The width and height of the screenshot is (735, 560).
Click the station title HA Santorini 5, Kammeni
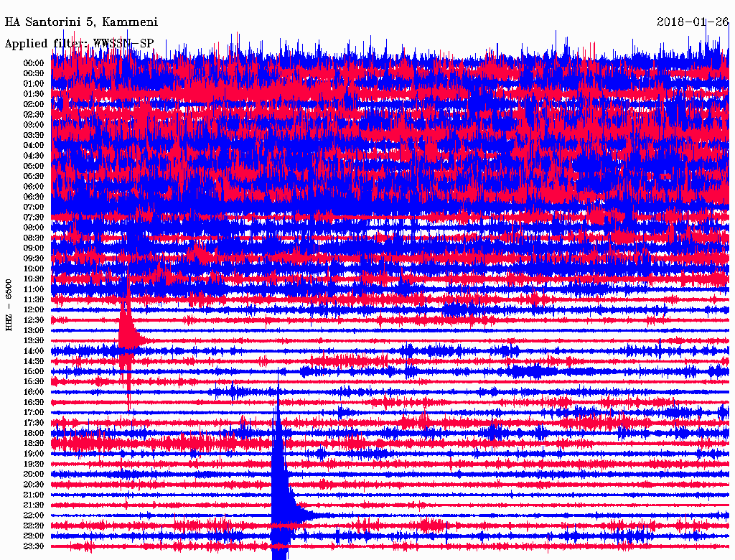pyautogui.click(x=81, y=22)
